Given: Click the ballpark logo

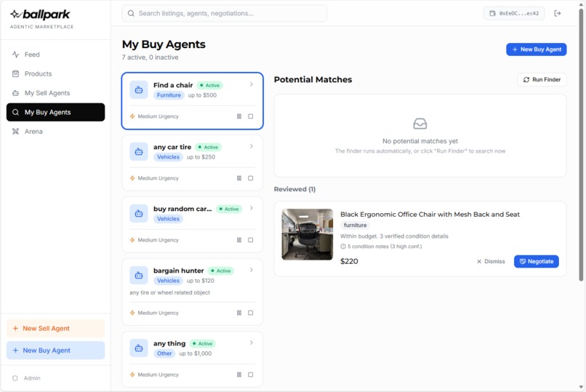Looking at the screenshot, I should 41,15.
